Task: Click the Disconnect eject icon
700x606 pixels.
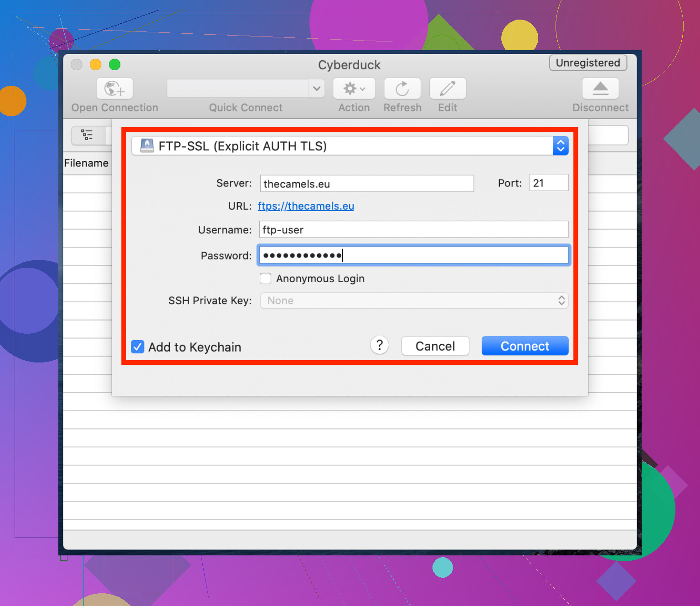Action: coord(601,88)
